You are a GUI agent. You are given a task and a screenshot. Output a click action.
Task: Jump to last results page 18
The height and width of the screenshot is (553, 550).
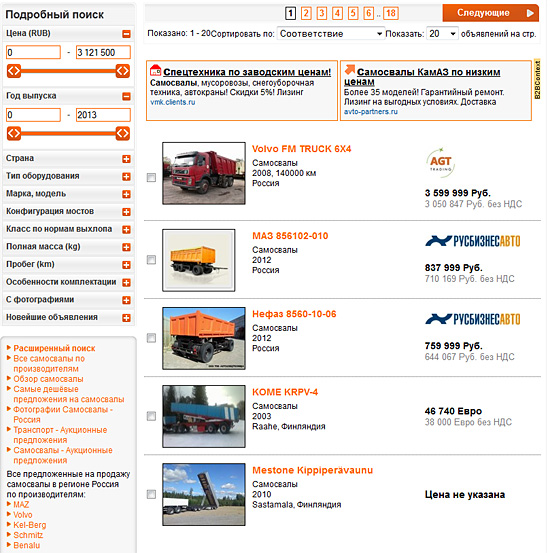click(391, 13)
